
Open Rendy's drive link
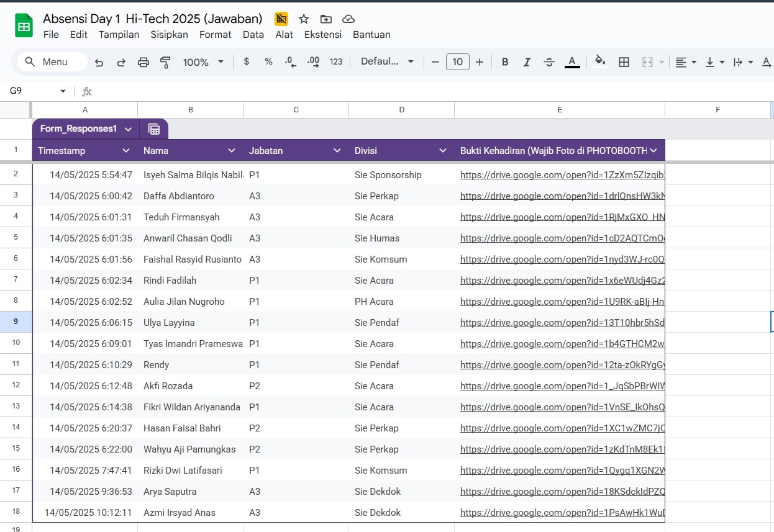point(562,365)
